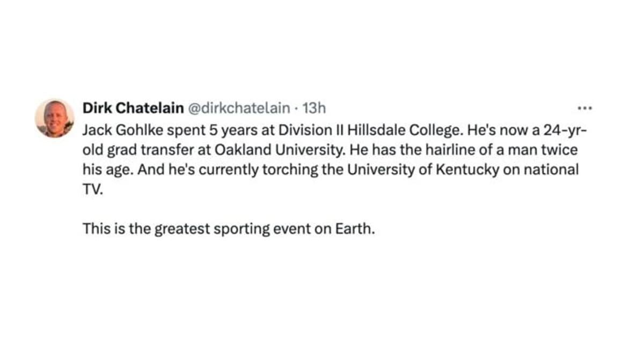Open the three-dot more options menu
Screen dimensions: 644x337
tap(583, 108)
